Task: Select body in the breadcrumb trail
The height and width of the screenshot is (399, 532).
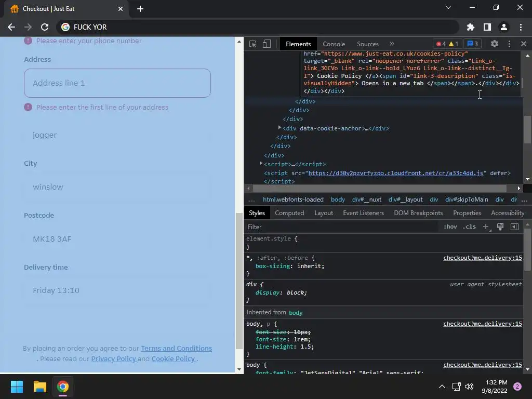Action: (338, 199)
